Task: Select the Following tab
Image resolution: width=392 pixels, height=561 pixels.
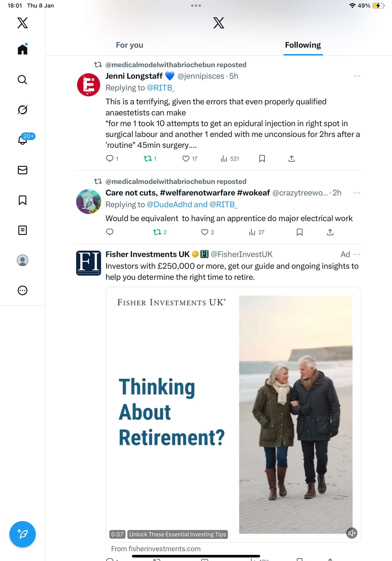Action: coord(303,45)
